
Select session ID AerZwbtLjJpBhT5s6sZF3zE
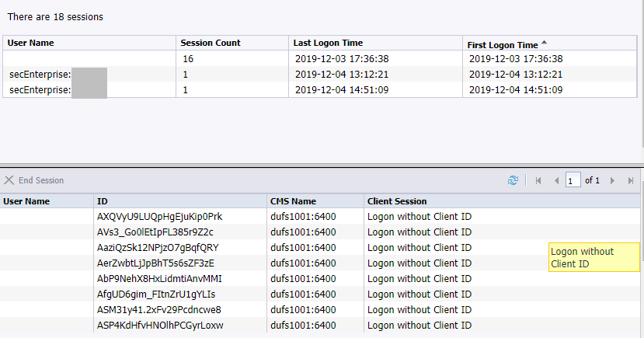pyautogui.click(x=155, y=263)
